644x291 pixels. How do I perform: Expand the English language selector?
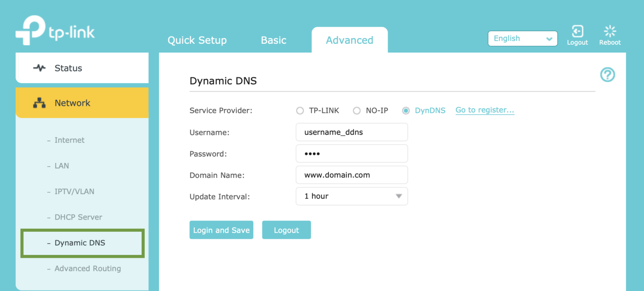coord(522,38)
